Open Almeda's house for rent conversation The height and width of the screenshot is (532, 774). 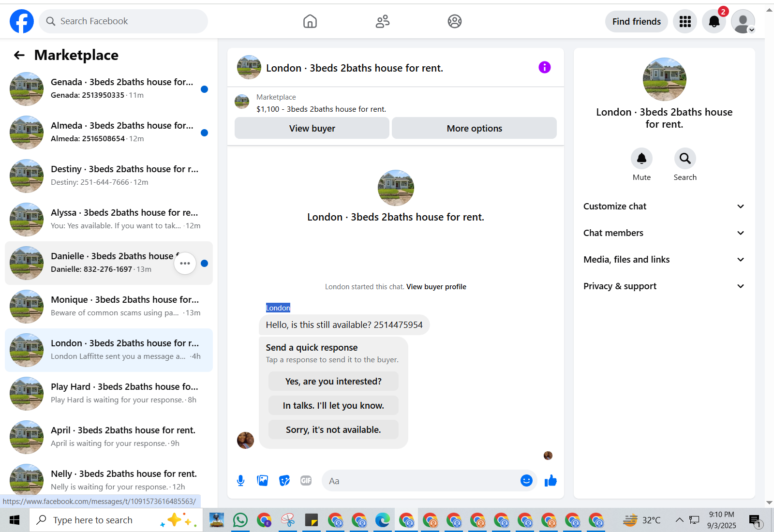point(109,133)
